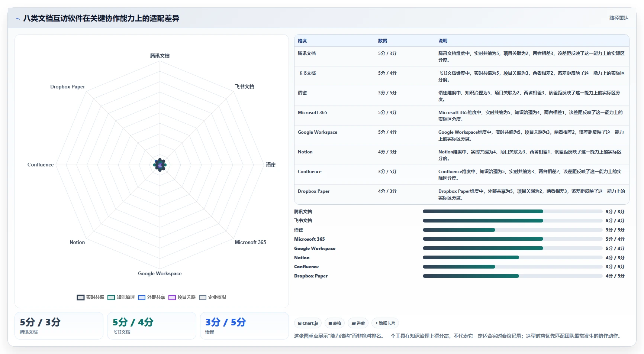The height and width of the screenshot is (354, 644).
Task: Click the 飞书文档 axis label on radar
Action: pos(245,87)
